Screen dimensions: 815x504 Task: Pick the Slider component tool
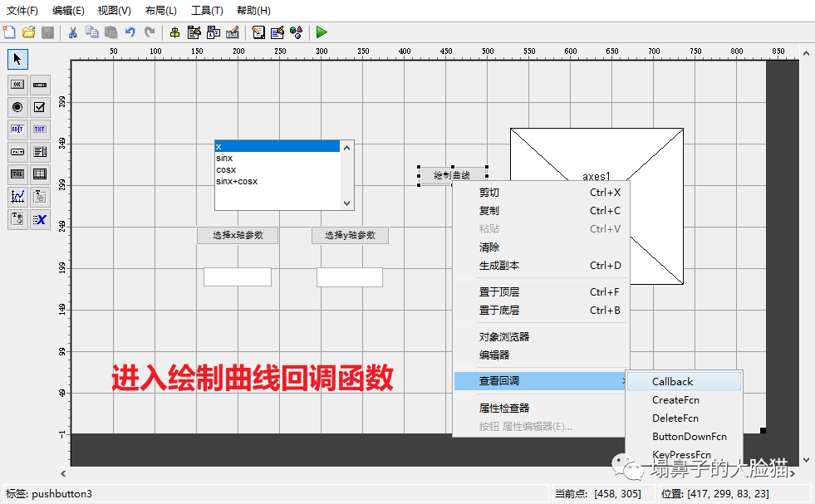pyautogui.click(x=40, y=85)
